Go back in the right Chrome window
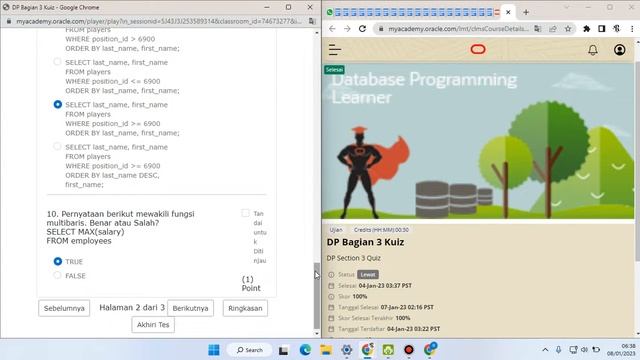Image resolution: width=640 pixels, height=360 pixels. (x=332, y=29)
